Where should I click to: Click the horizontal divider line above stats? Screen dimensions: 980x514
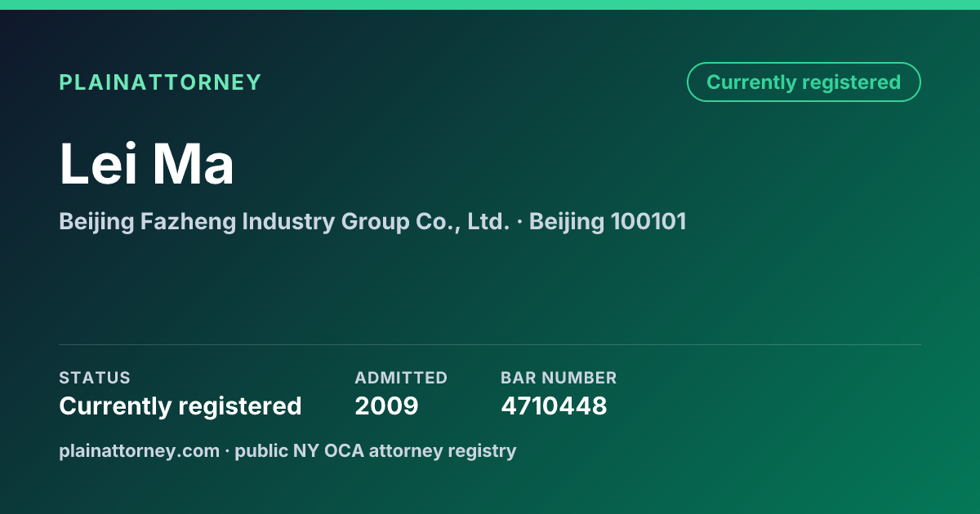pos(490,344)
